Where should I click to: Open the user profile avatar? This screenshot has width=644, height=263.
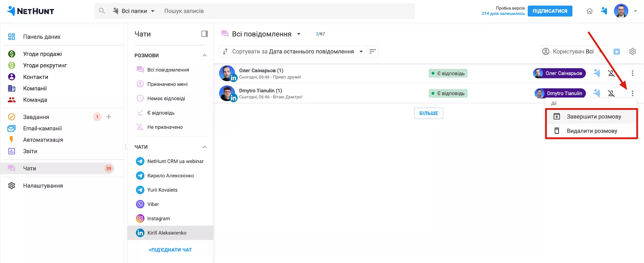click(x=621, y=11)
